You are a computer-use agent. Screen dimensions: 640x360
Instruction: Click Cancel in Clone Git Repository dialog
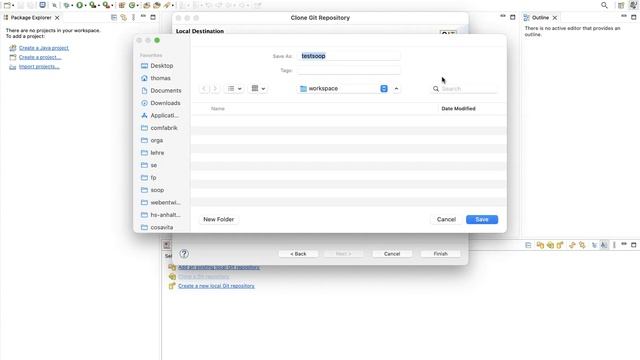click(392, 254)
